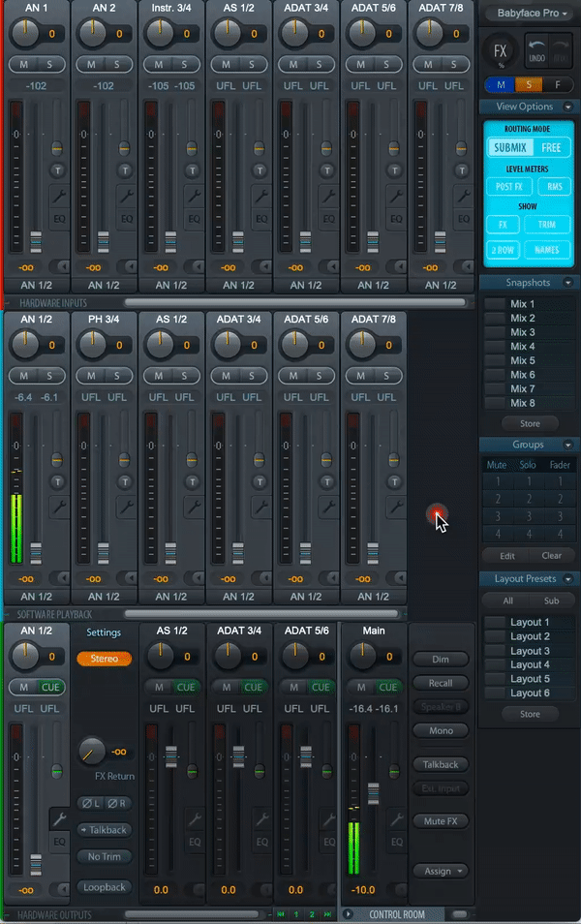Click the Undo arrow button
581x924 pixels.
(x=535, y=50)
